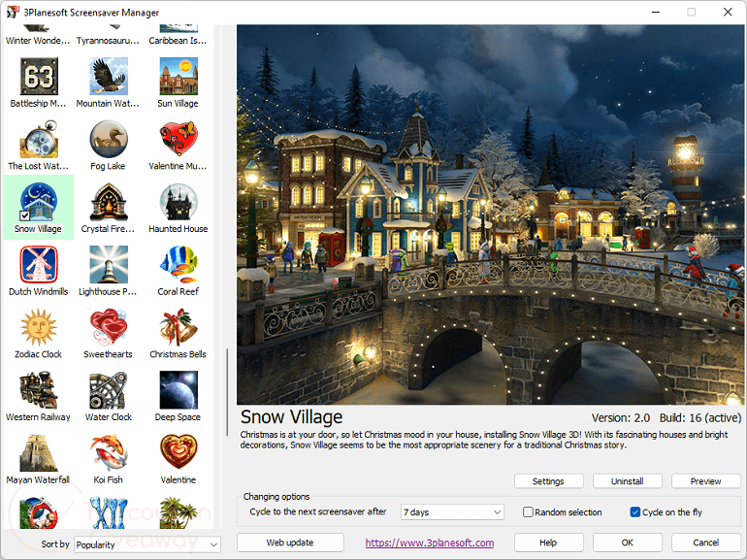The image size is (747, 560).
Task: Click the Version: 2.0 text
Action: (621, 418)
